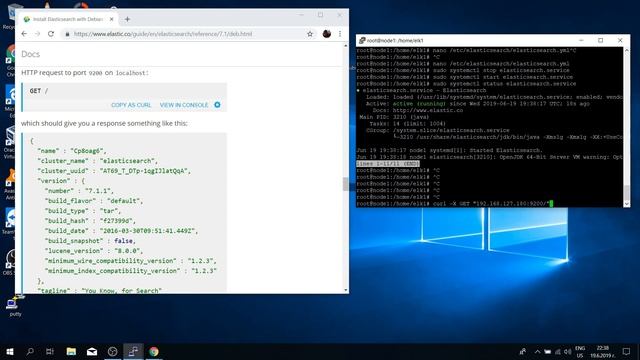
Task: Click the GET / code snippet
Action: [39, 91]
